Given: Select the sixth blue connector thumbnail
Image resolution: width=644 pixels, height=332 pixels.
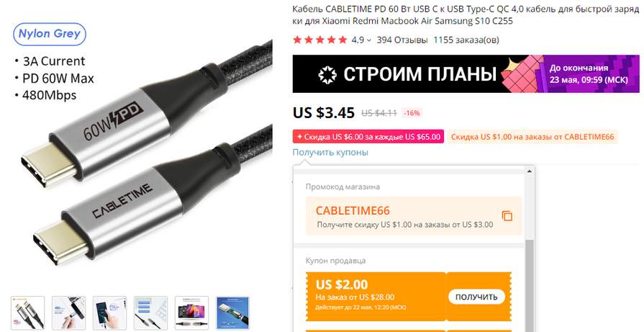Looking at the screenshot, I should click(x=232, y=313).
